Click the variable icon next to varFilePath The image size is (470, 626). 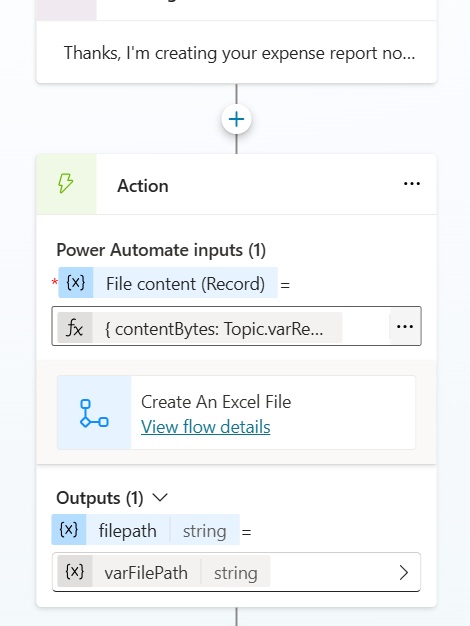(75, 572)
